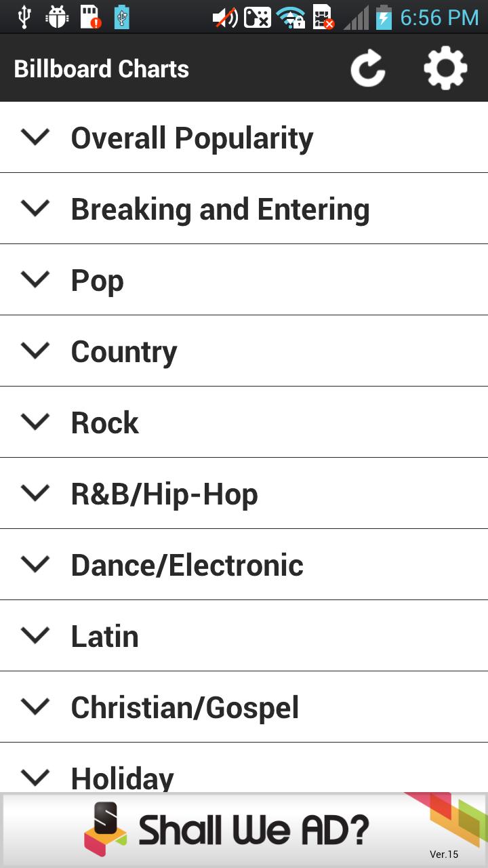Screen dimensions: 488x868
Task: Tap the Billboard Charts title
Action: (102, 68)
